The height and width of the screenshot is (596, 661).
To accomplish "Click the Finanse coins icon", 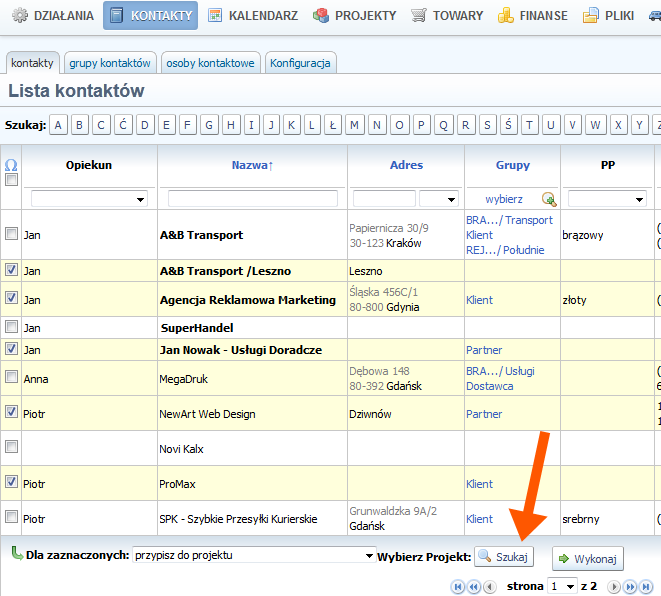I will click(x=507, y=16).
